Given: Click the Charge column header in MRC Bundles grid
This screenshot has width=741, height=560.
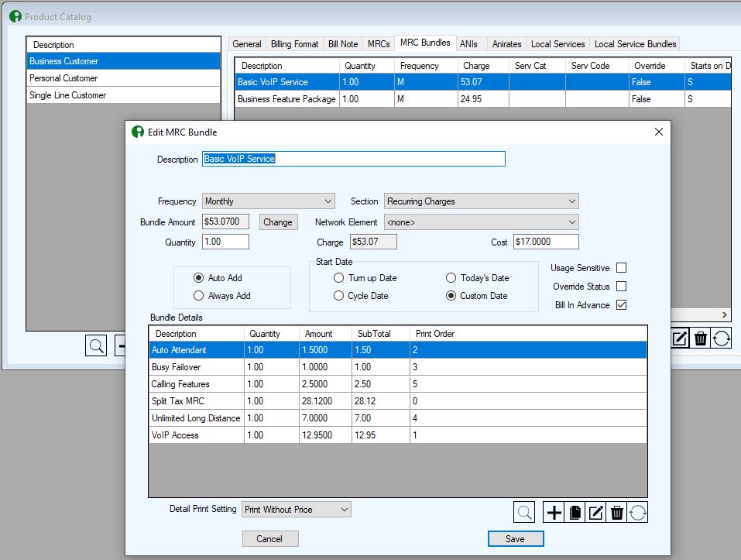Looking at the screenshot, I should (483, 66).
